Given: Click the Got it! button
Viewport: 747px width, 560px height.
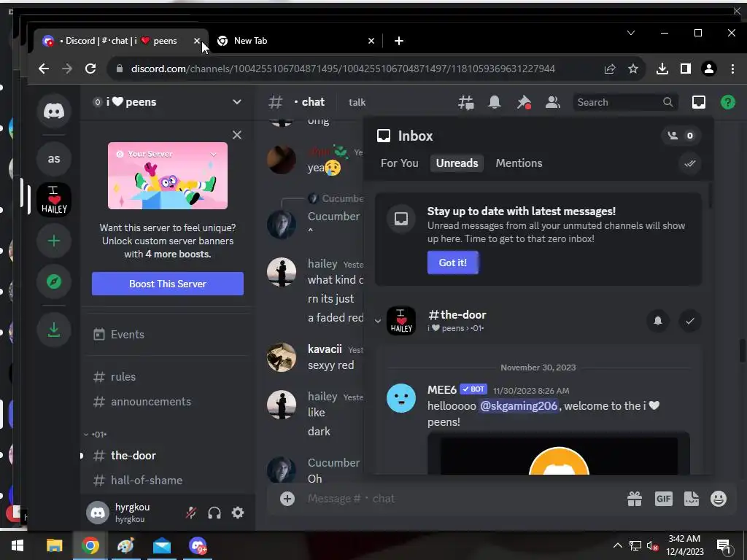Looking at the screenshot, I should (452, 262).
